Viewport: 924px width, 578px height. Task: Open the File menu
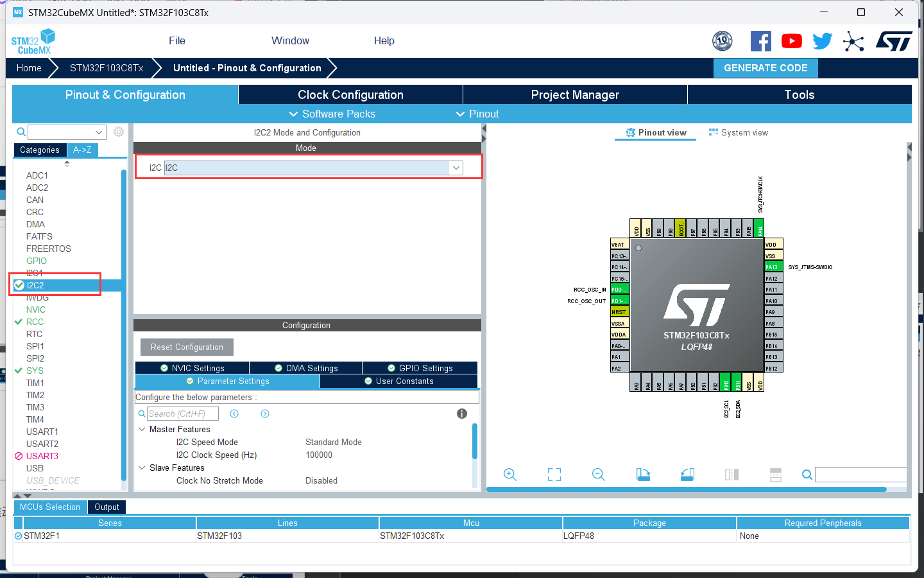click(177, 41)
